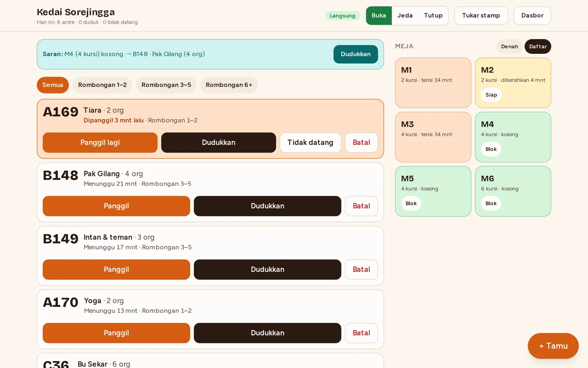Viewport: 588px width, 368px height.
Task: Open table M3 card
Action: (433, 137)
